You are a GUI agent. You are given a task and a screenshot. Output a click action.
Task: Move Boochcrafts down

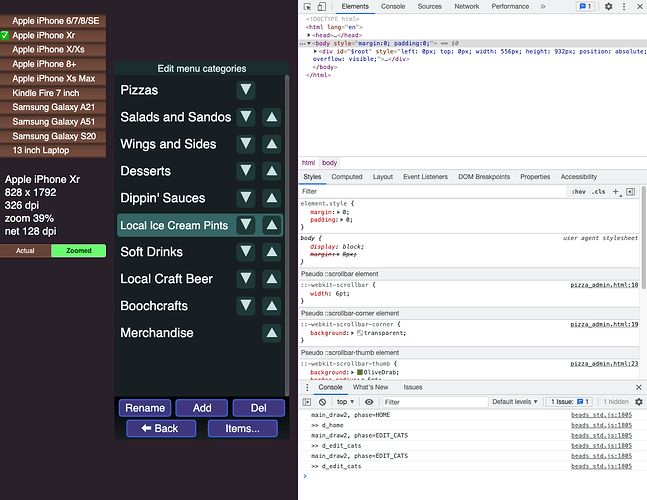(246, 306)
